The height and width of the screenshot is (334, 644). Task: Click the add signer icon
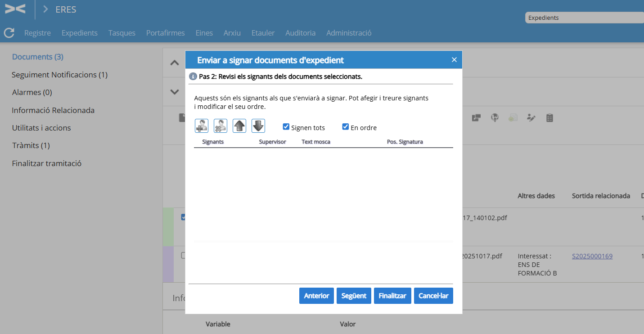coord(202,126)
